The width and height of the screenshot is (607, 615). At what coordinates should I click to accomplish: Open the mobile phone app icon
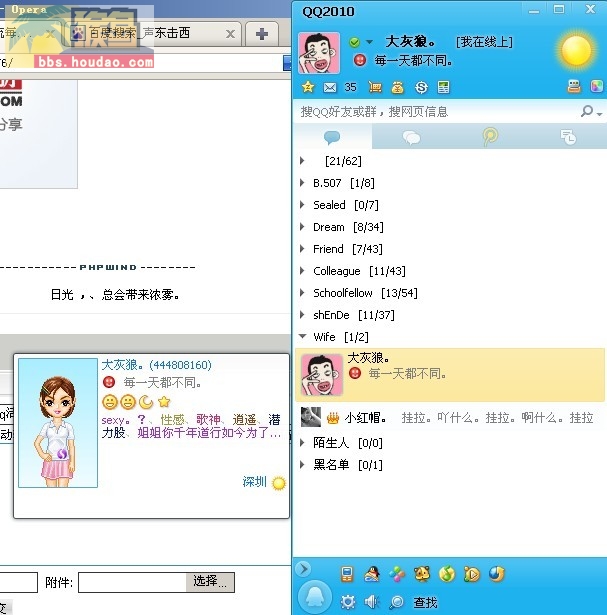pos(347,574)
